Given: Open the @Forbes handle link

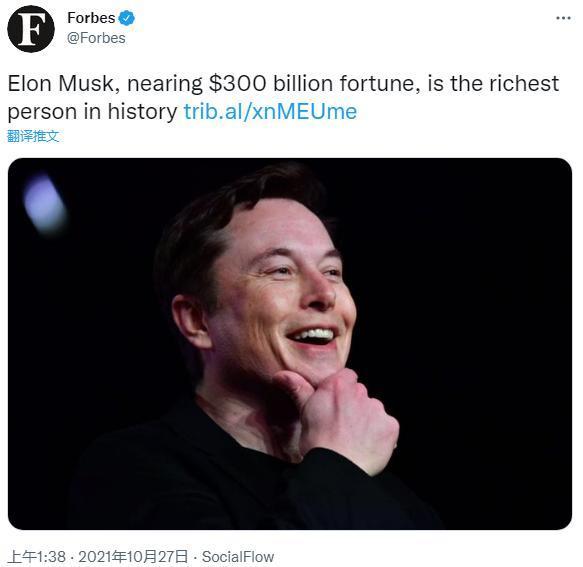Looking at the screenshot, I should [x=96, y=38].
